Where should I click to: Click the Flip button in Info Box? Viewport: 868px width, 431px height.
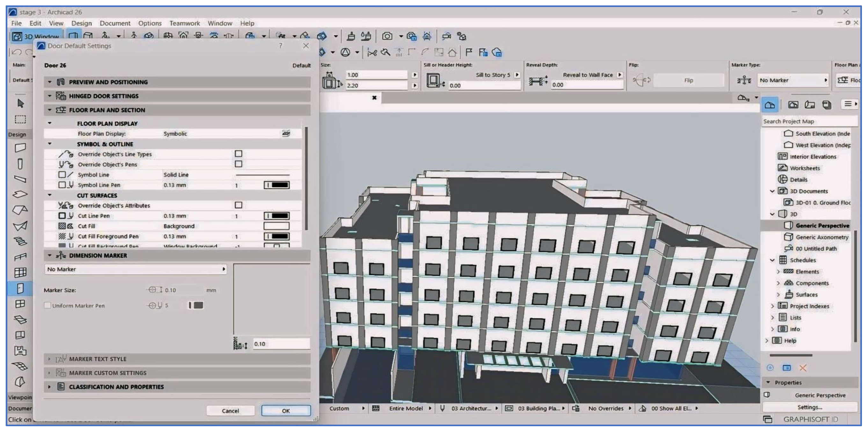click(689, 80)
